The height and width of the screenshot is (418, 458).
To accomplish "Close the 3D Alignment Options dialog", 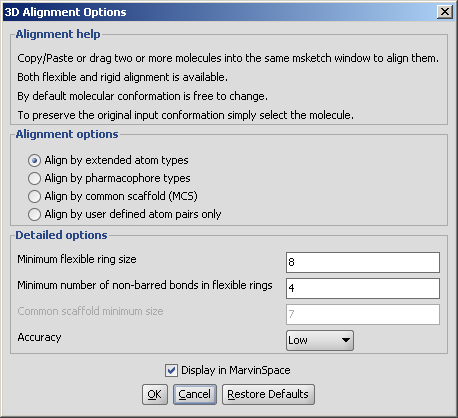I will click(x=445, y=12).
